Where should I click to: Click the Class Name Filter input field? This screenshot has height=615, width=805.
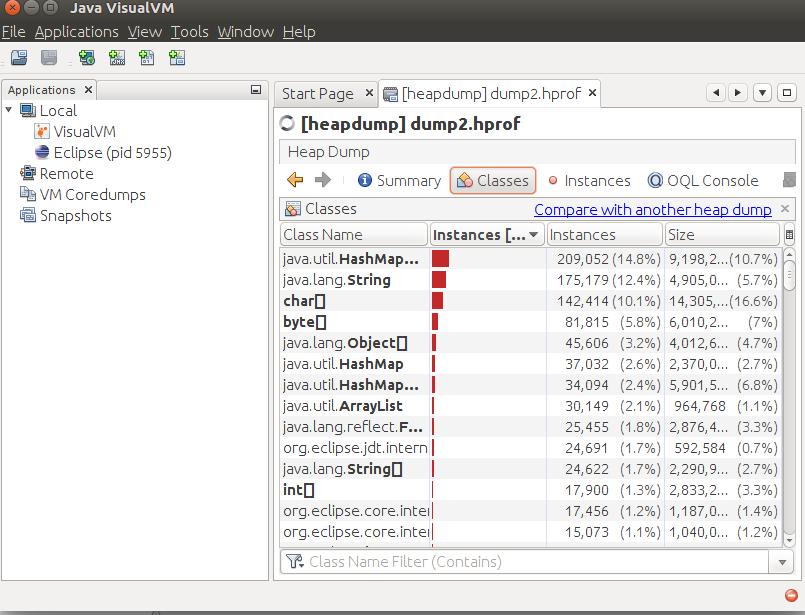coord(525,562)
